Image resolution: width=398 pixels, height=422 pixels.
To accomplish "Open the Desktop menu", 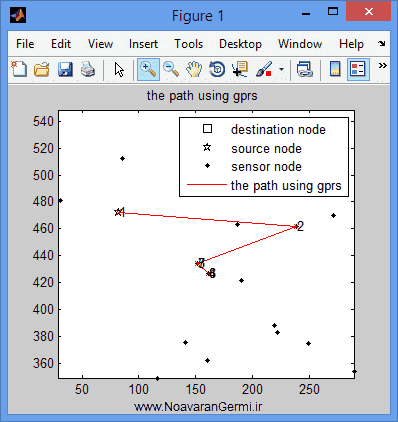I will point(240,44).
